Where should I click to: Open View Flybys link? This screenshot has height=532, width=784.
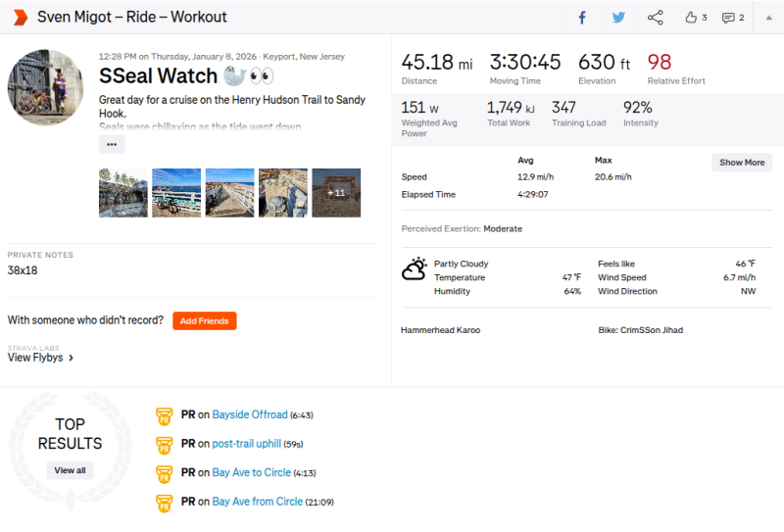tap(41, 358)
